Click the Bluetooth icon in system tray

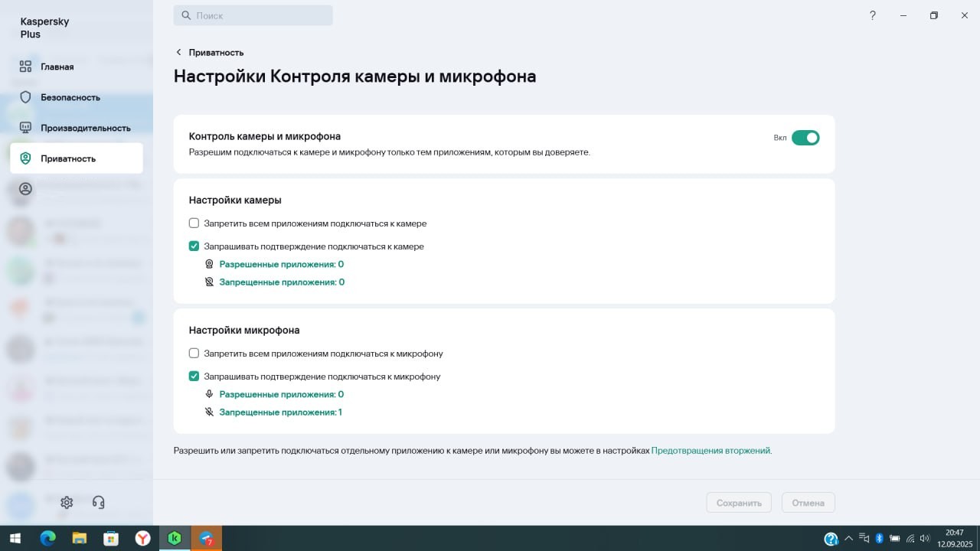click(880, 539)
